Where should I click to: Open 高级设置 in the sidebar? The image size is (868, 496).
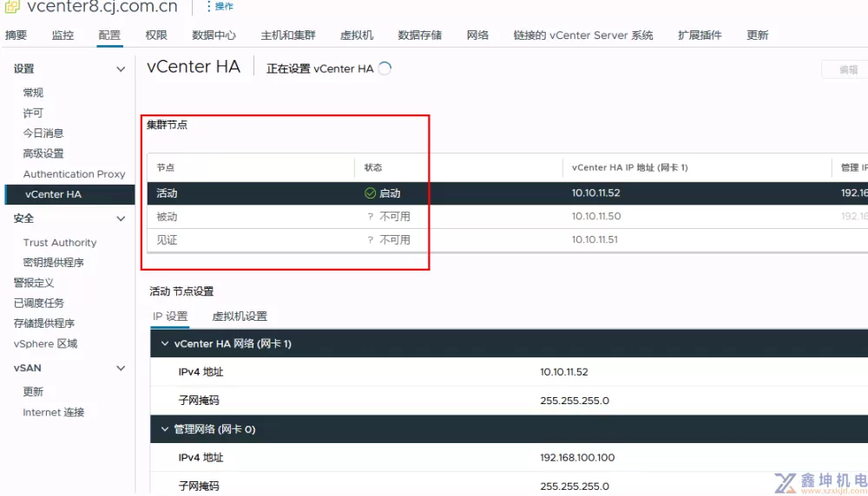43,153
